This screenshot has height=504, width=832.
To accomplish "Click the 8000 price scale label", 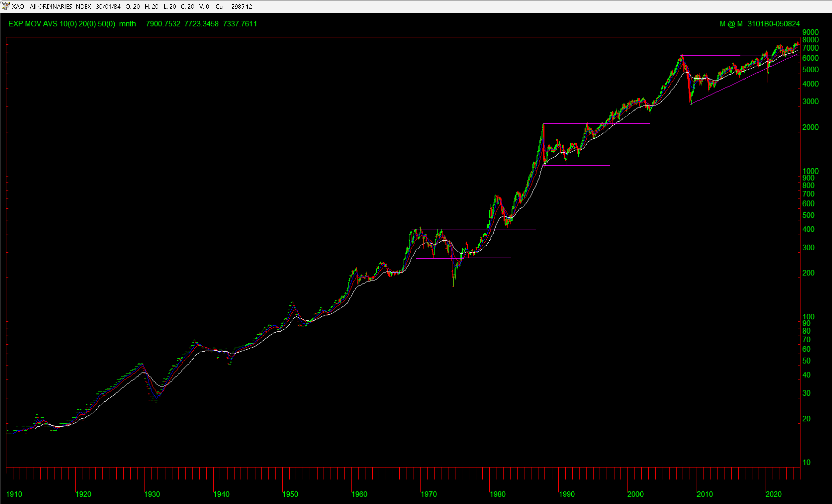I will pyautogui.click(x=810, y=40).
